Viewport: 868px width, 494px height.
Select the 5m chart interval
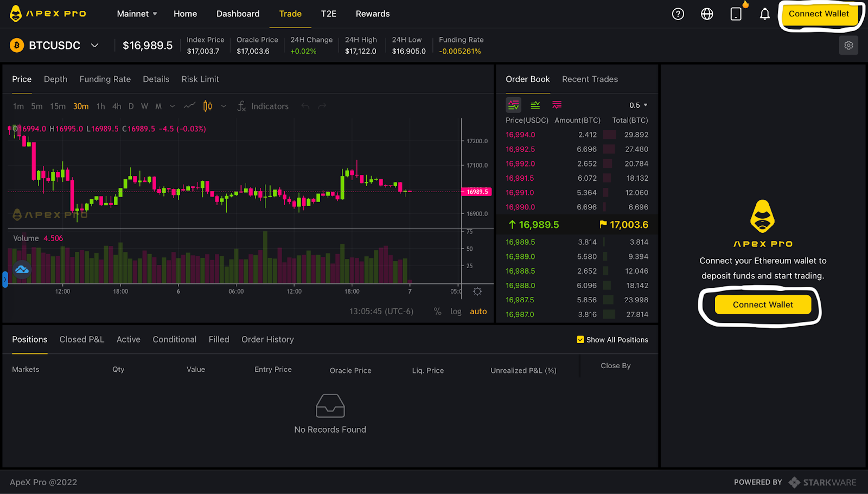click(x=37, y=106)
